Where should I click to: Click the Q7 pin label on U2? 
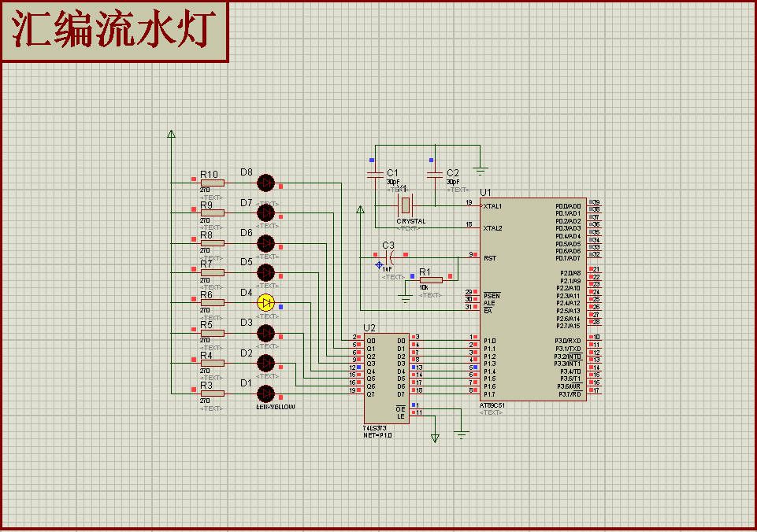(371, 394)
